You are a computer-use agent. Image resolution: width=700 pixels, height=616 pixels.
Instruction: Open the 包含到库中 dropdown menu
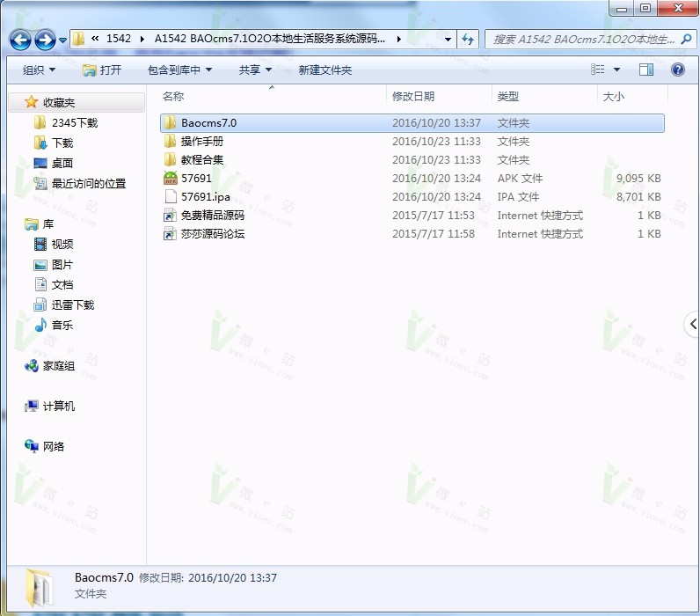(179, 70)
